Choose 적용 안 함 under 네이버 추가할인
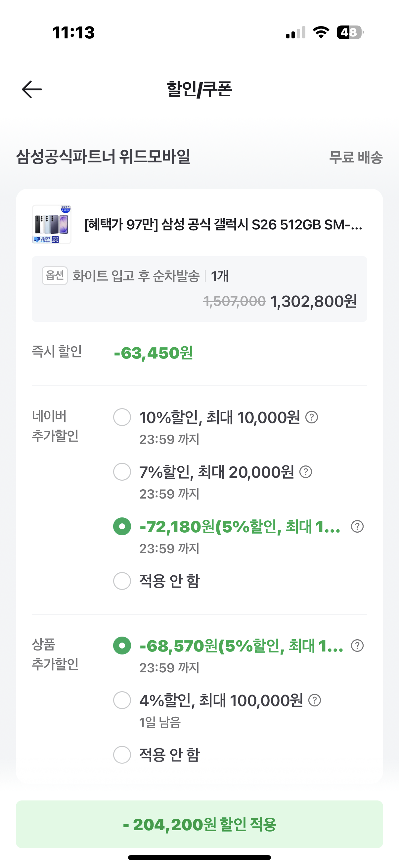 coord(122,581)
